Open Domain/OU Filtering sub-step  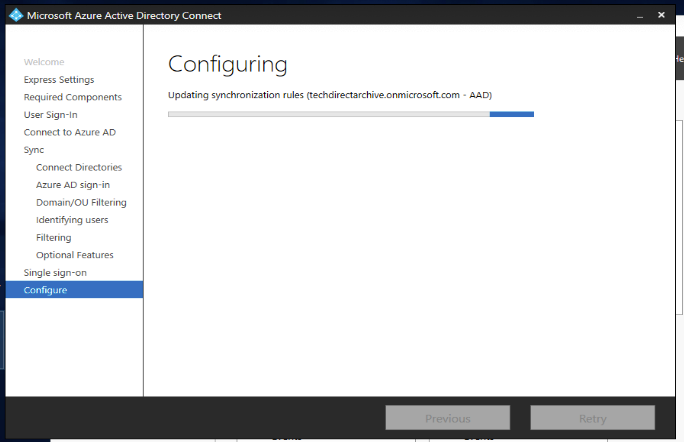pyautogui.click(x=81, y=202)
